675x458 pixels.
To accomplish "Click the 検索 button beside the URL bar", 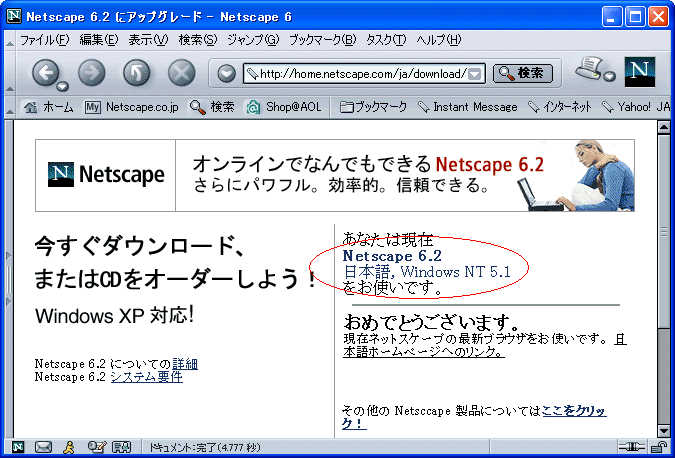I will [x=523, y=73].
